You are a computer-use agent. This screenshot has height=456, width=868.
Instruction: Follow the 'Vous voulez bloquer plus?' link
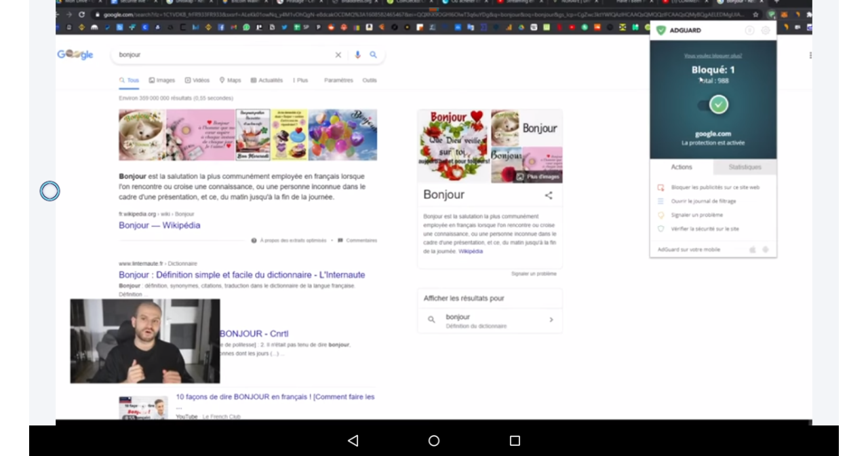coord(713,56)
